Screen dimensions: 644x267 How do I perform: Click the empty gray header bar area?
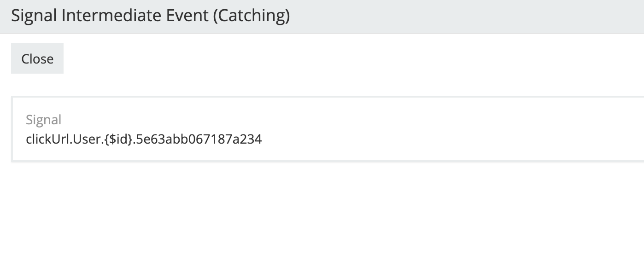click(461, 16)
